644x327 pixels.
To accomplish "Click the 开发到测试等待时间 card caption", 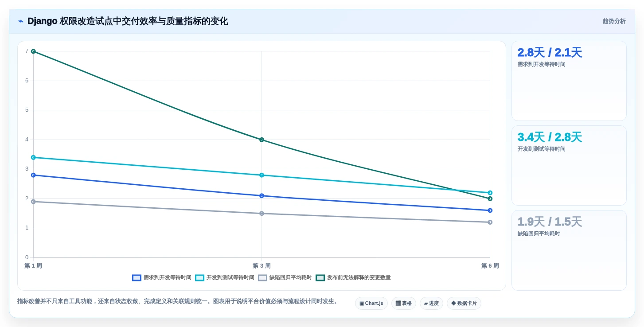I will coord(542,149).
